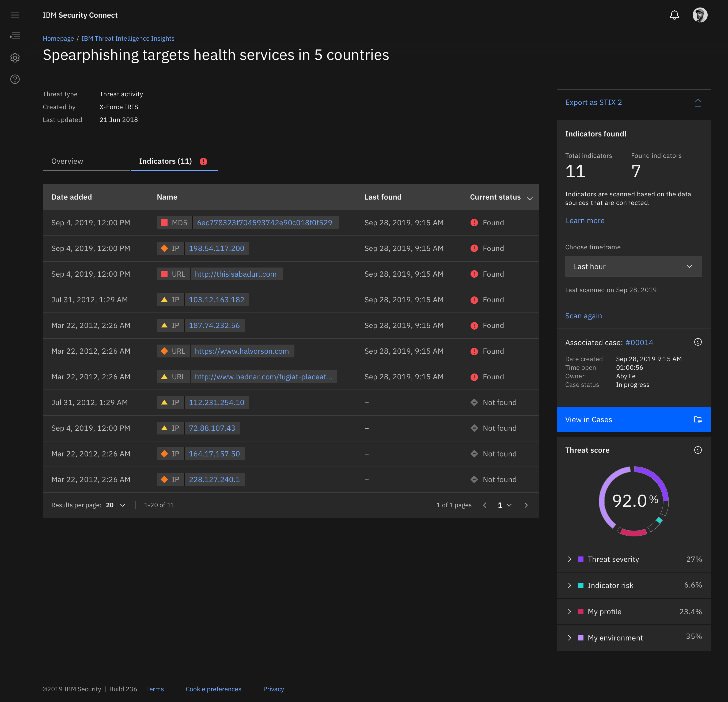Open IP address 112.231.254.10
This screenshot has height=702, width=728.
[216, 402]
